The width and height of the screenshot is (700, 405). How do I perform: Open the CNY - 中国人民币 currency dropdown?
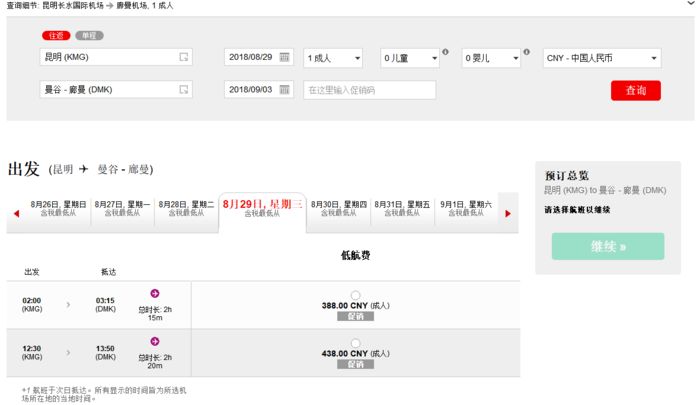[x=602, y=58]
